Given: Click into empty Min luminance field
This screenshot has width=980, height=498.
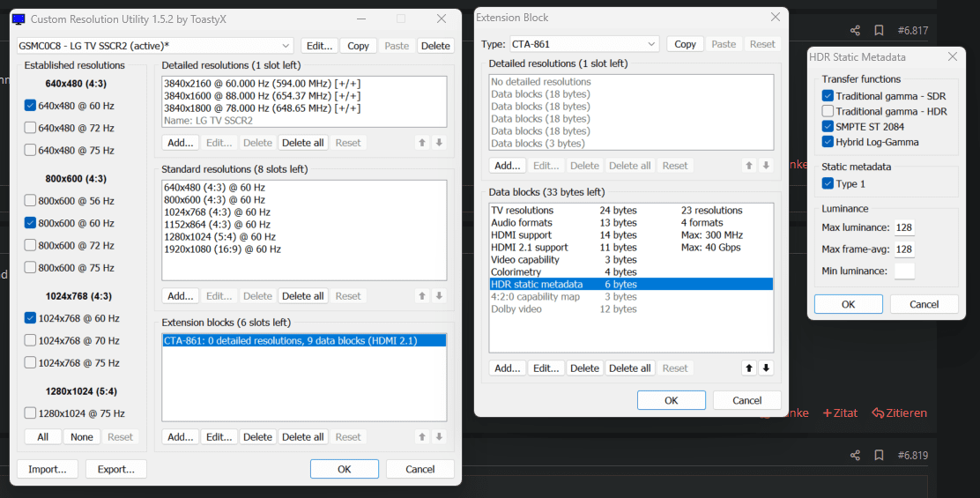Looking at the screenshot, I should point(903,271).
